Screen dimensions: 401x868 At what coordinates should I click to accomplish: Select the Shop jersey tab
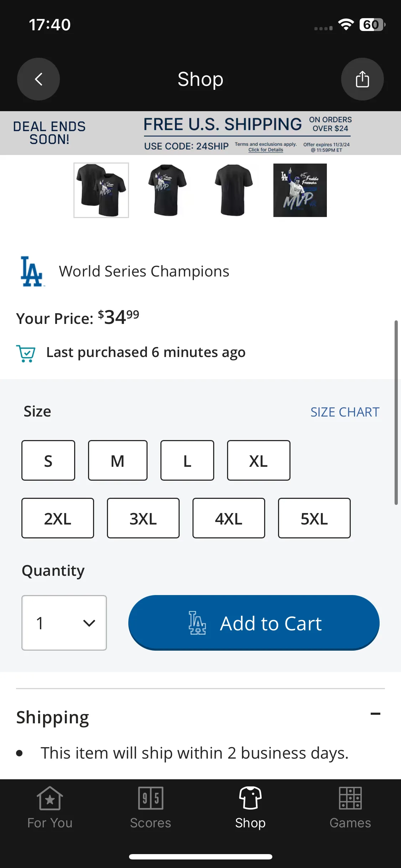(250, 807)
